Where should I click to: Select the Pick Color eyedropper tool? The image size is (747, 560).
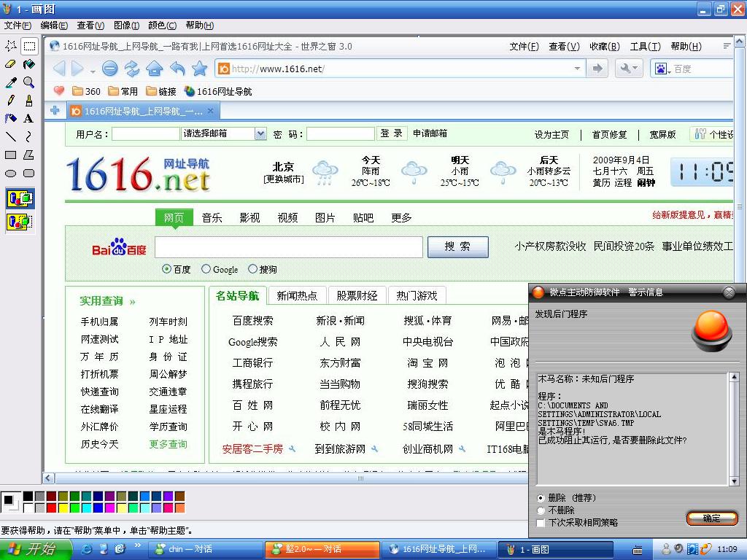pyautogui.click(x=10, y=82)
